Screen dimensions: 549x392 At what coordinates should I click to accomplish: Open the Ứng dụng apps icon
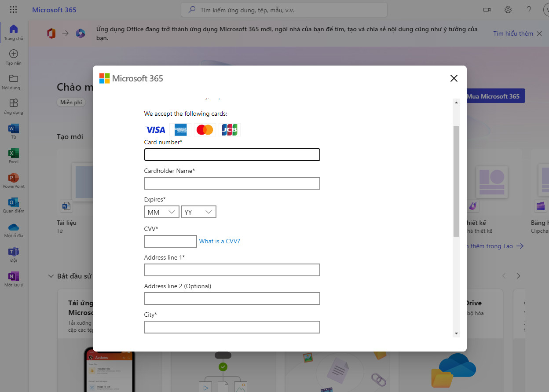14,103
